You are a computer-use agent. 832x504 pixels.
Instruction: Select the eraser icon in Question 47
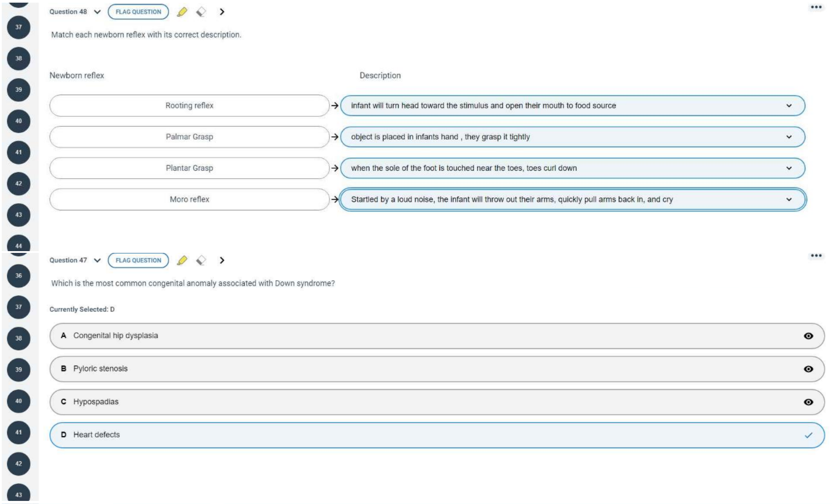201,260
